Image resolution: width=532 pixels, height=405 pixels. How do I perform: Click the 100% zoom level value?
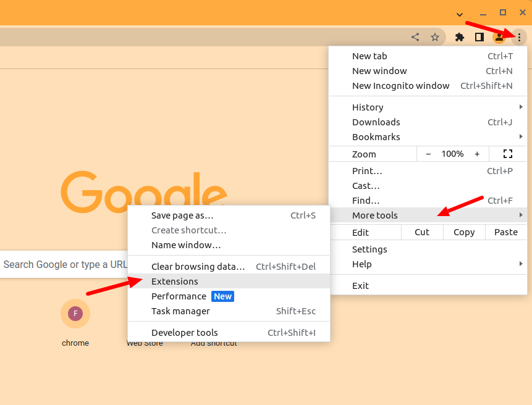point(452,154)
